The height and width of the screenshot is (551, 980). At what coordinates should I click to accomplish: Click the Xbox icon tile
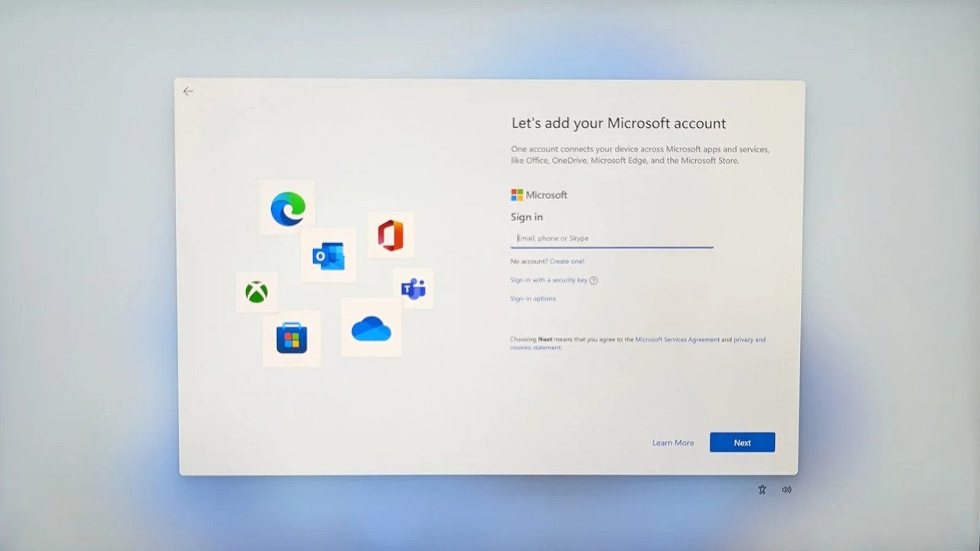pyautogui.click(x=256, y=292)
